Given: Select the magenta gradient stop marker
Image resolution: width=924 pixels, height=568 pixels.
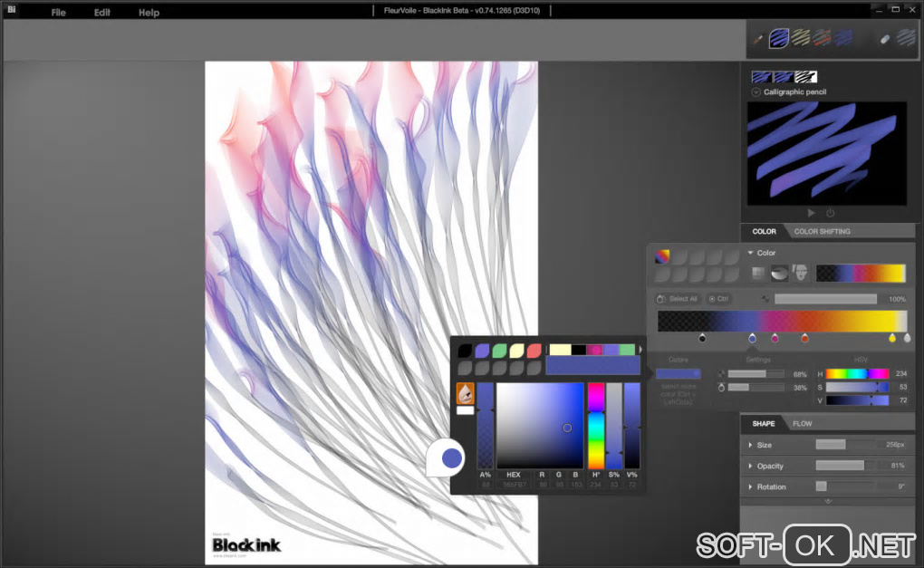Looking at the screenshot, I should pyautogui.click(x=775, y=338).
